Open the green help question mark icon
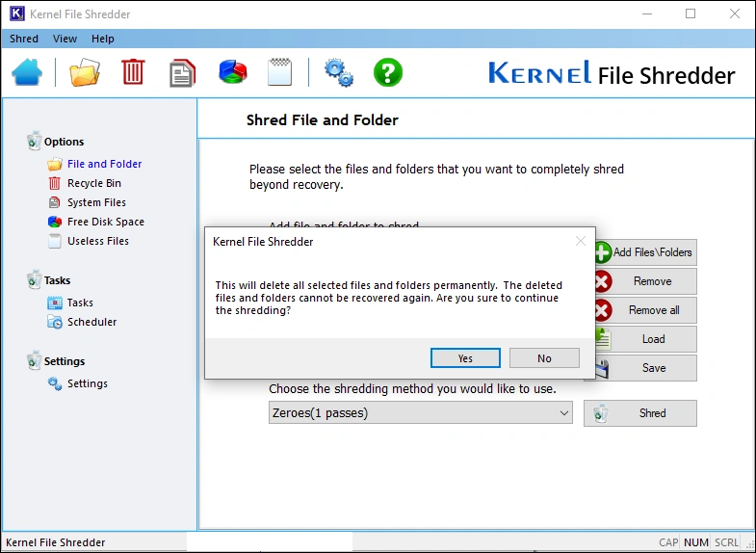This screenshot has width=756, height=553. 387,72
